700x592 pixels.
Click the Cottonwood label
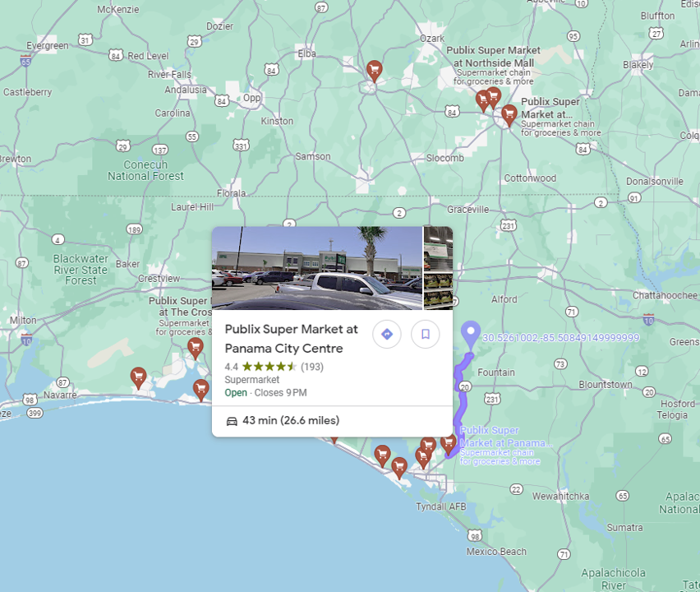point(530,178)
